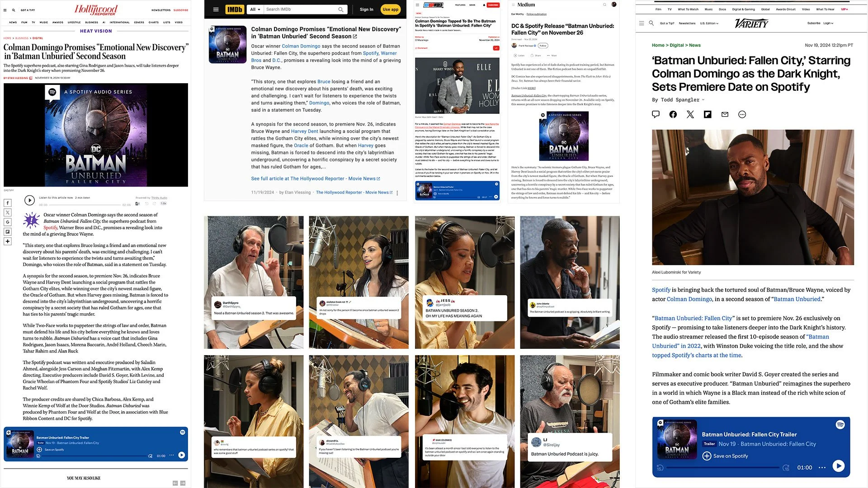The width and height of the screenshot is (868, 488).
Task: Expand the Login dropdown on Variety
Action: [x=828, y=23]
